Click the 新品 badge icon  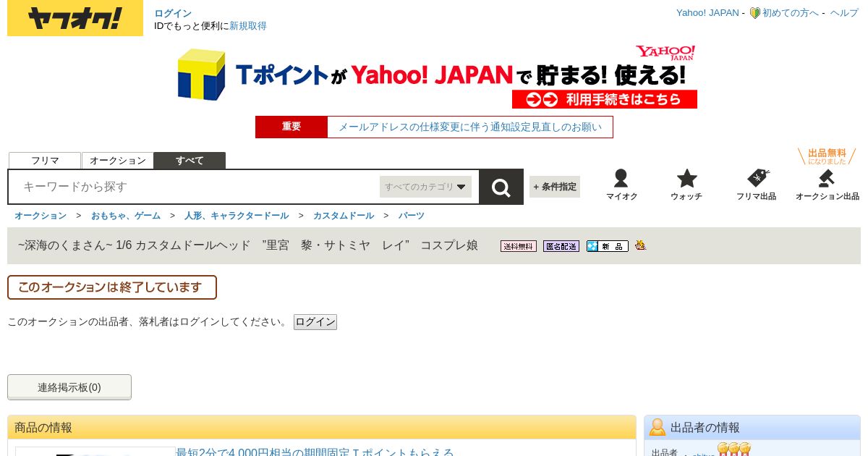607,246
